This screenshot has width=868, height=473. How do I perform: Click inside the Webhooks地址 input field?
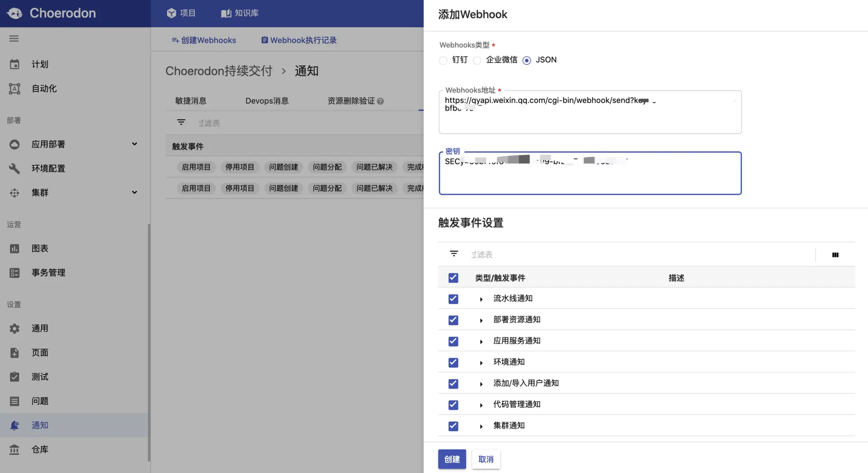(588, 112)
